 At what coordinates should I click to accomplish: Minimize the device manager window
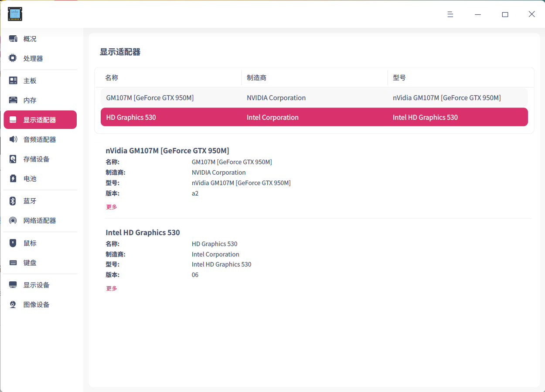(x=478, y=14)
